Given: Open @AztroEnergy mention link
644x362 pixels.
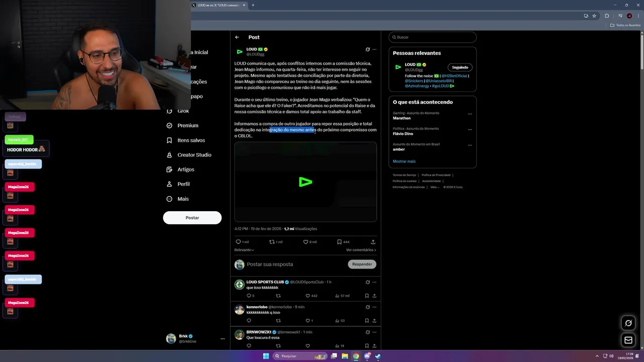Looking at the screenshot, I should (417, 86).
